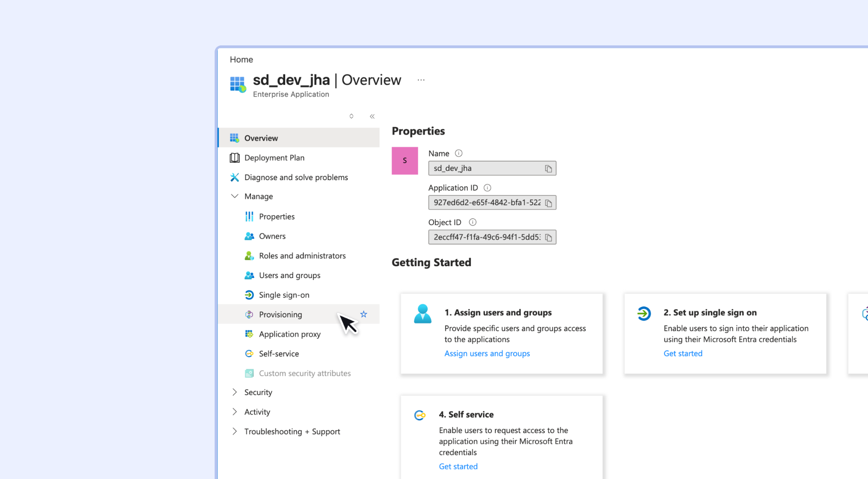Click the Security section label

258,392
